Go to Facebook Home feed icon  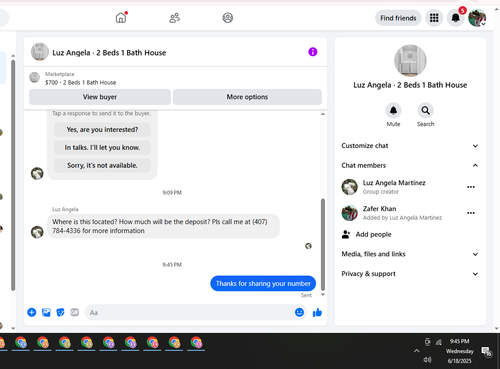[x=121, y=18]
